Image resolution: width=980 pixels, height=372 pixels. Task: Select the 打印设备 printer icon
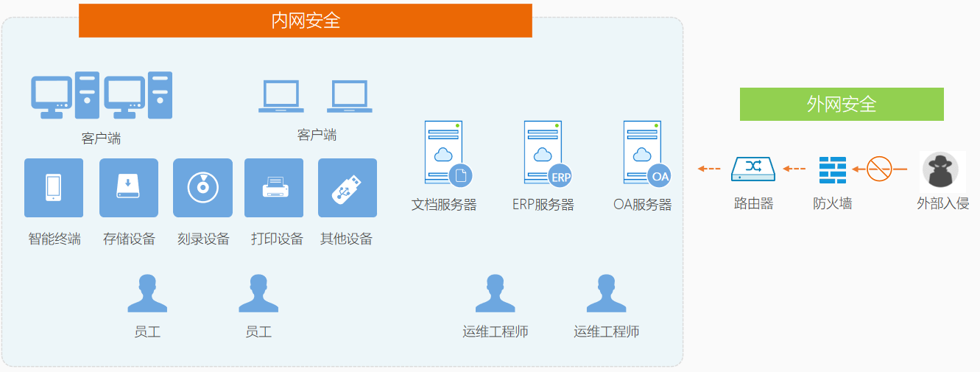point(274,188)
